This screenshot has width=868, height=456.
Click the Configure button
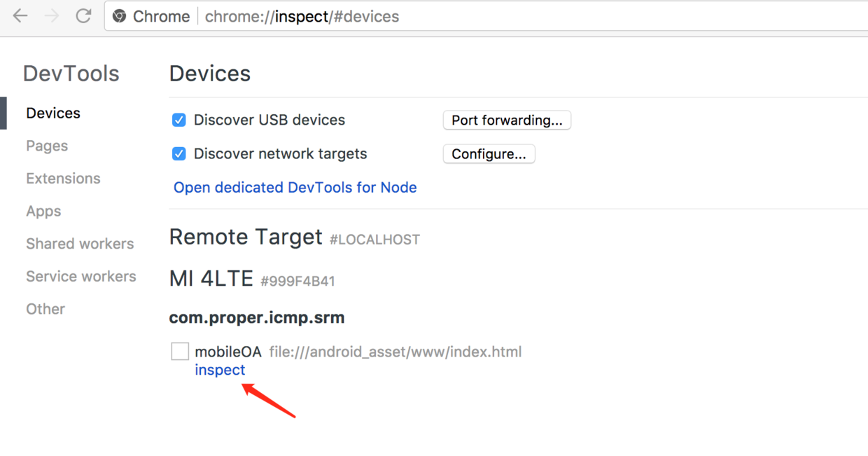[x=489, y=154]
